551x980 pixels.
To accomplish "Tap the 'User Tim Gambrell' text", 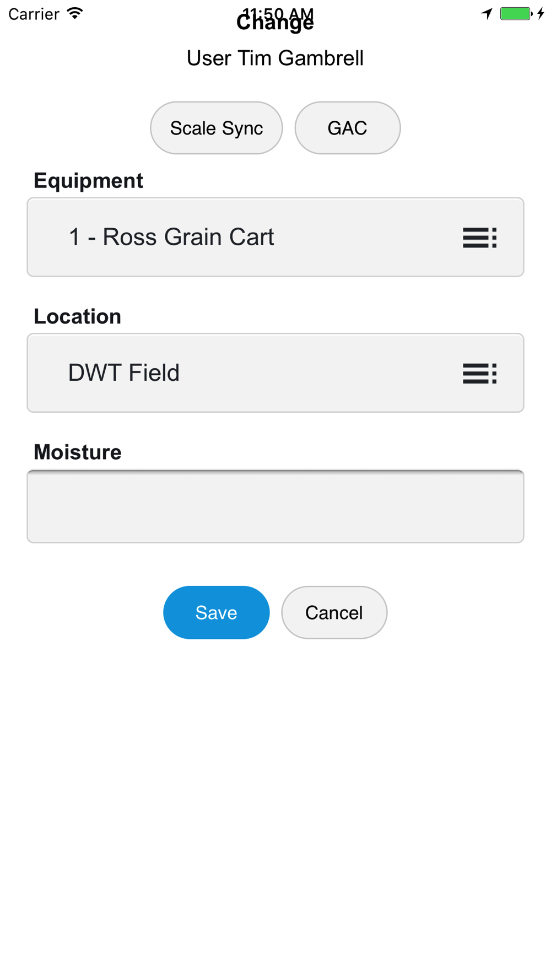I will pyautogui.click(x=275, y=58).
